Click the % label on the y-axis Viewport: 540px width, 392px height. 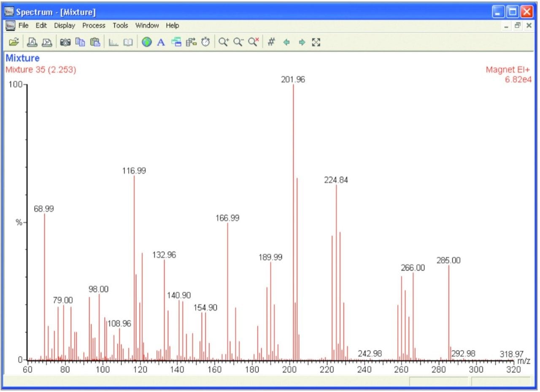pyautogui.click(x=19, y=222)
